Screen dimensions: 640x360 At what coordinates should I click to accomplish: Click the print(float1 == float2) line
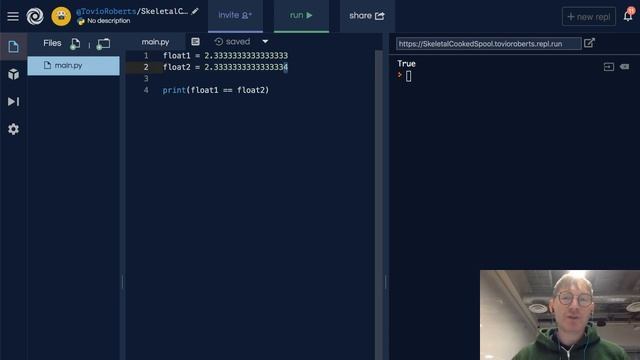point(216,90)
